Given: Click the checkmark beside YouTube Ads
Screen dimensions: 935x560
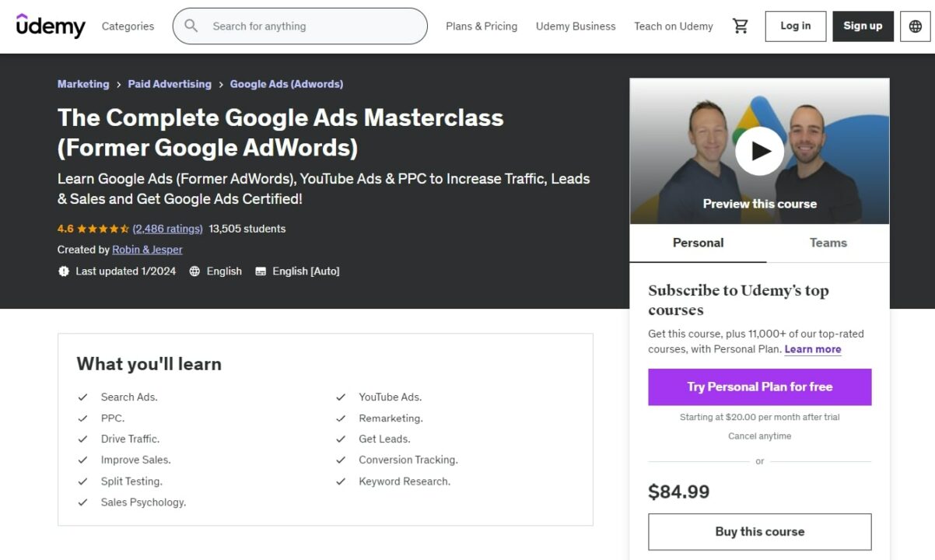Looking at the screenshot, I should [x=341, y=397].
